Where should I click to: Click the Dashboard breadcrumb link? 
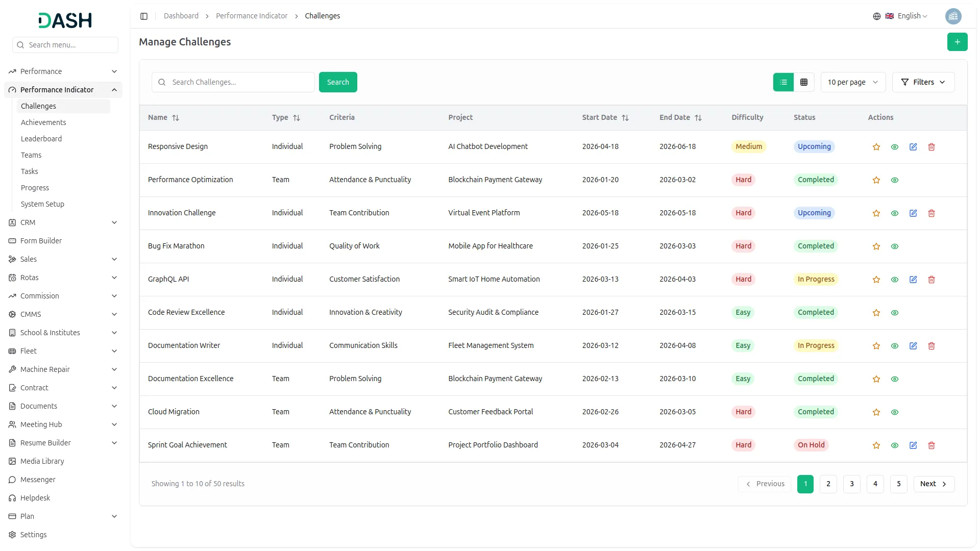181,16
